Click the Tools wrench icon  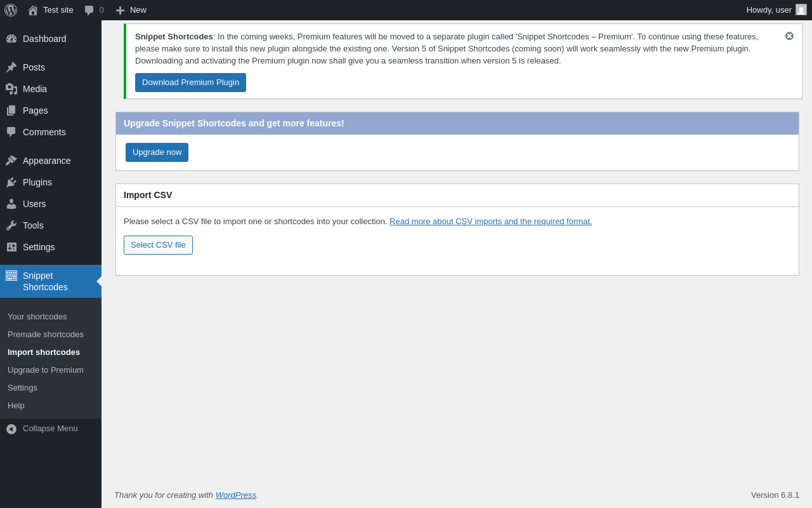coord(11,225)
